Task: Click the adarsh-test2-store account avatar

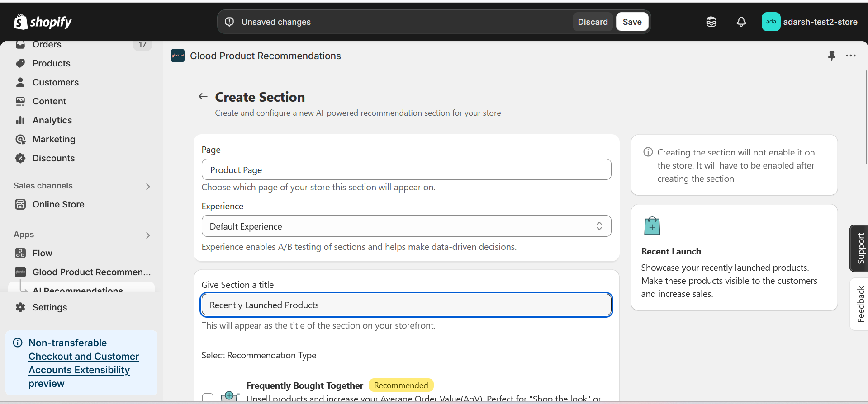Action: click(x=771, y=22)
